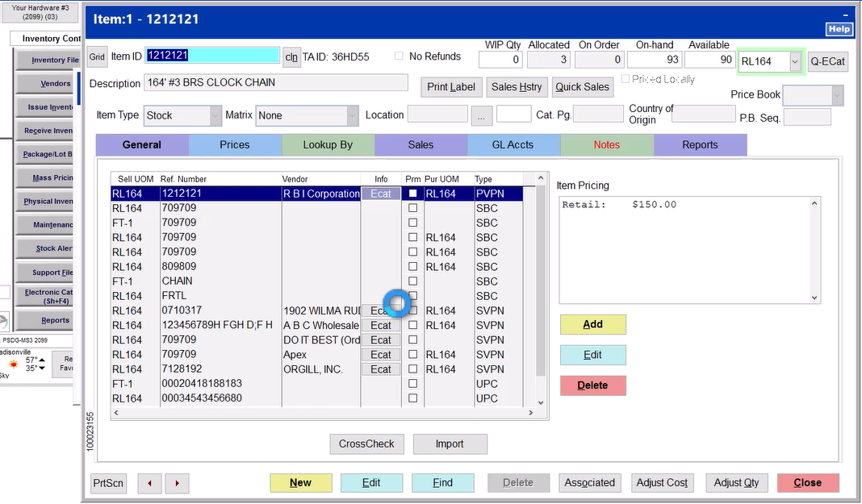Toggle the Priced Locally checkbox
The image size is (862, 504).
coord(625,79)
